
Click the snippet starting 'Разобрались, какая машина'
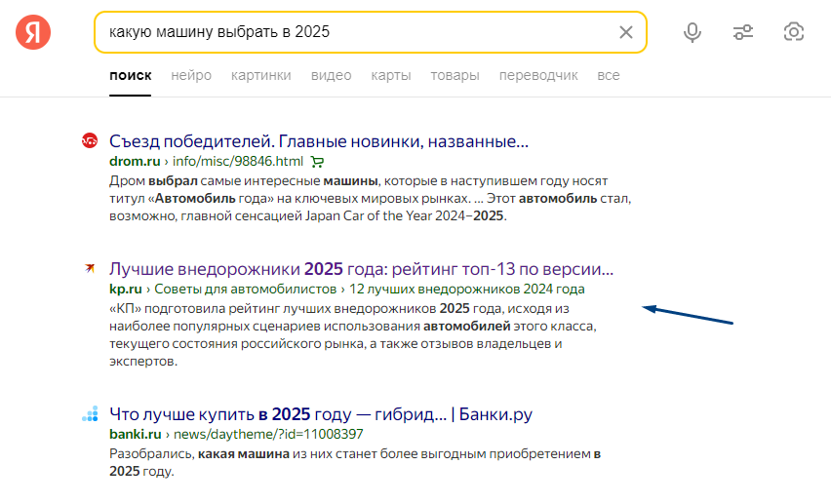[355, 463]
